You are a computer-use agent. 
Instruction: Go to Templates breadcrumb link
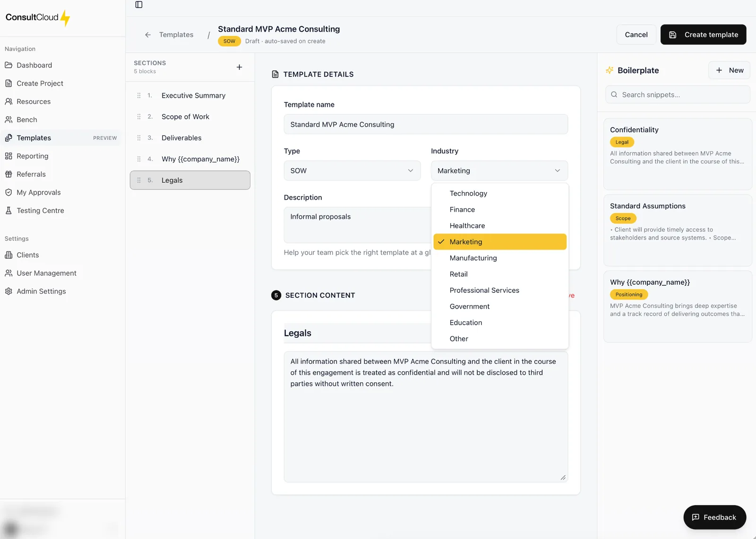point(176,35)
